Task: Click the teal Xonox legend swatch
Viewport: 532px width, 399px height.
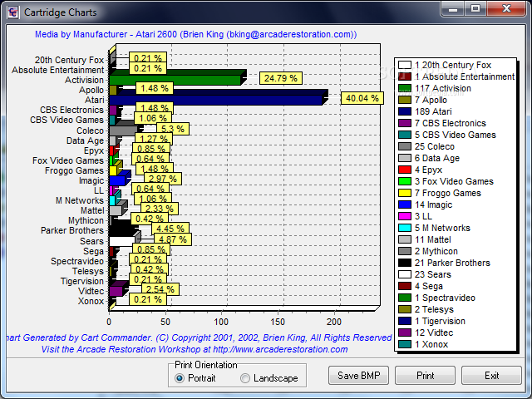Action: tap(405, 344)
